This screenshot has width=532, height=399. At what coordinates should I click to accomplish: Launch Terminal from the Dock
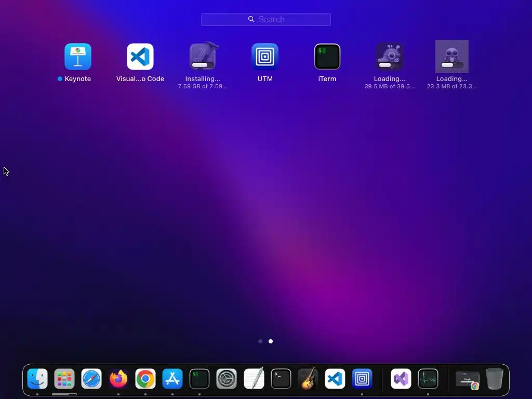tap(281, 379)
